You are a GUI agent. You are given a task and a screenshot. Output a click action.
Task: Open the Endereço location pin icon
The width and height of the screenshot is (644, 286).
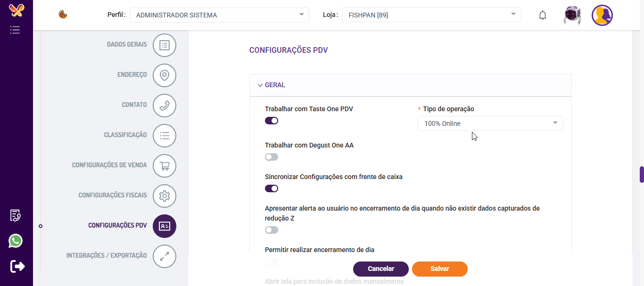(x=165, y=75)
